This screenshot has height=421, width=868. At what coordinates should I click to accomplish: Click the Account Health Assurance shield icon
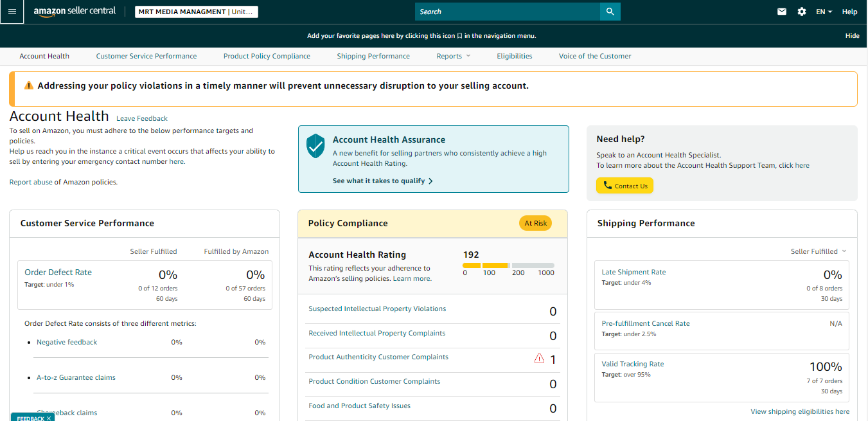point(315,146)
